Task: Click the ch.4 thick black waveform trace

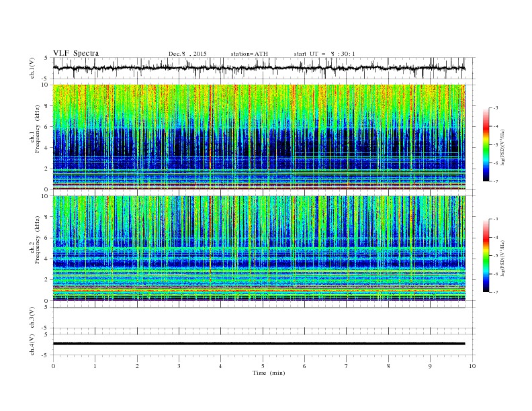Action: (259, 344)
